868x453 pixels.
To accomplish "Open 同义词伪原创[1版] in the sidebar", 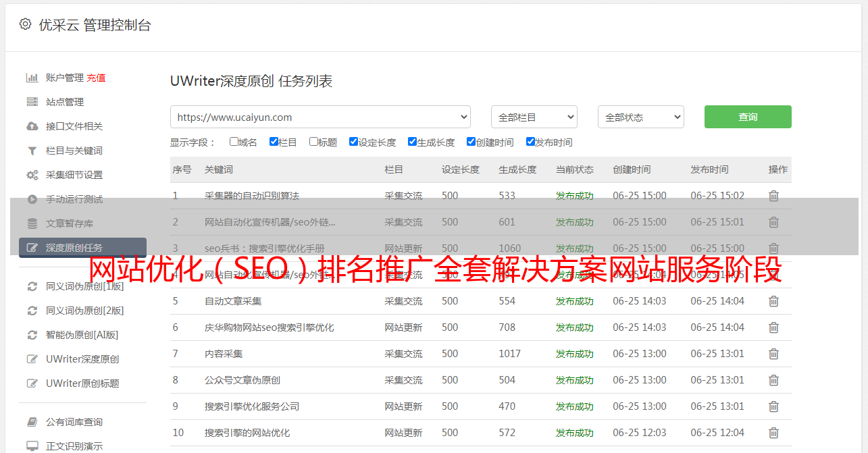I will coord(84,286).
